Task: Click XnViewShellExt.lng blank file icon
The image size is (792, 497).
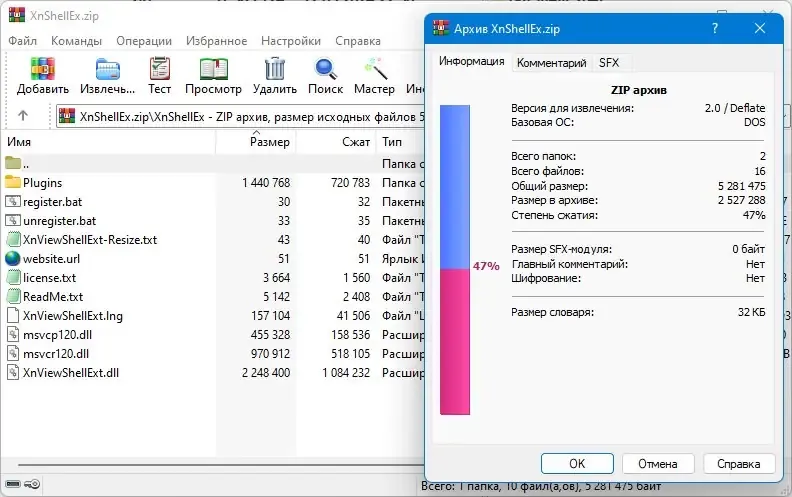Action: click(13, 315)
